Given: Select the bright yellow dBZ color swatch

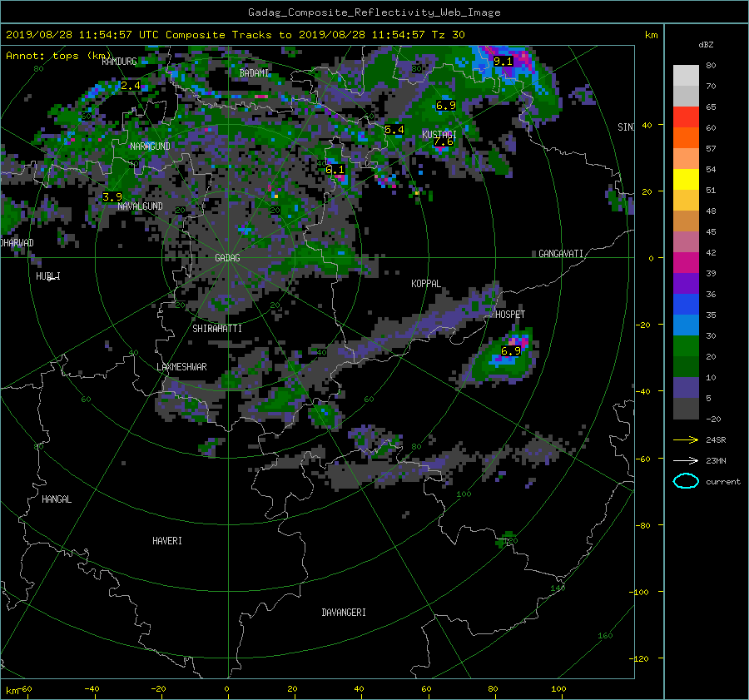Looking at the screenshot, I should [x=686, y=179].
